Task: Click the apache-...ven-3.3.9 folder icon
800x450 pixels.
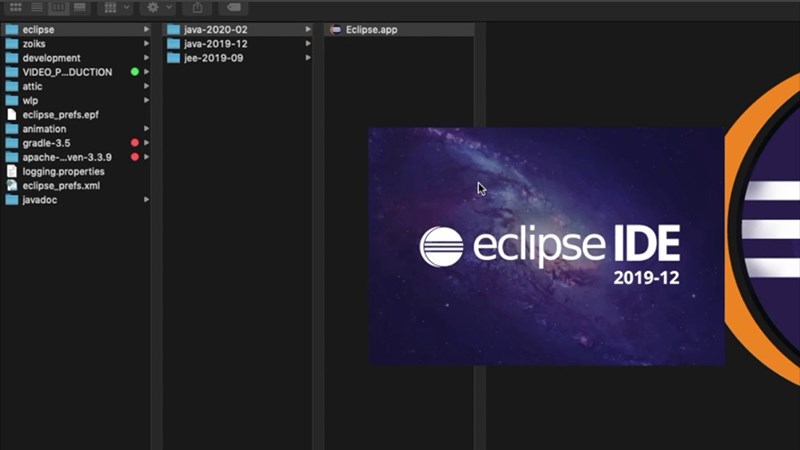Action: tap(12, 157)
